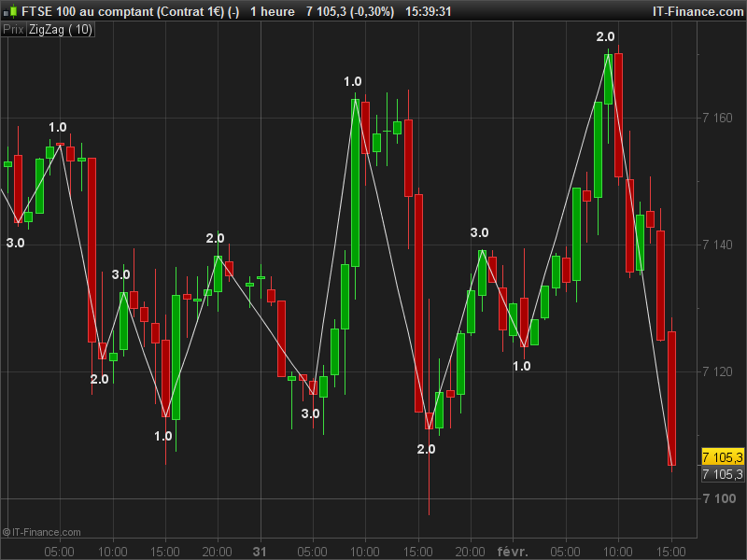The height and width of the screenshot is (560, 747).
Task: Click the 2.0 label above the highest peak
Action: point(605,36)
